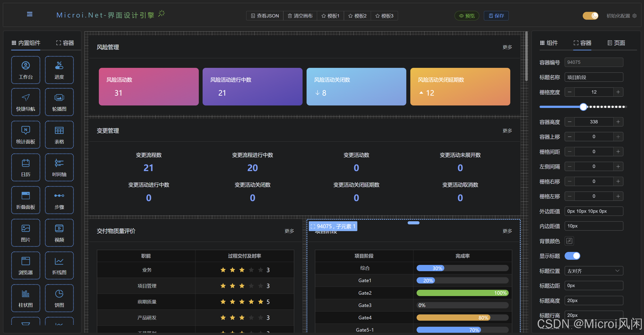Image resolution: width=644 pixels, height=335 pixels.
Task: Add the 柱状图 bar chart component
Action: pyautogui.click(x=25, y=298)
